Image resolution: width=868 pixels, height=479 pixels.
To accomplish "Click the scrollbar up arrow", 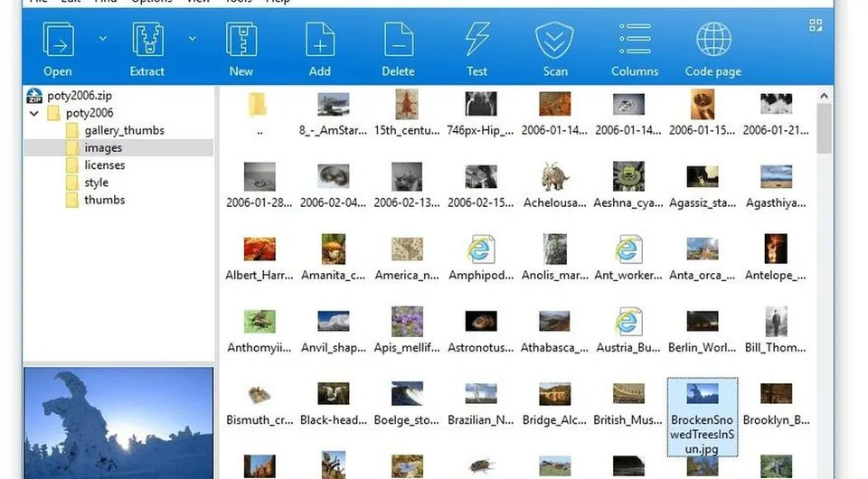I will tap(825, 96).
